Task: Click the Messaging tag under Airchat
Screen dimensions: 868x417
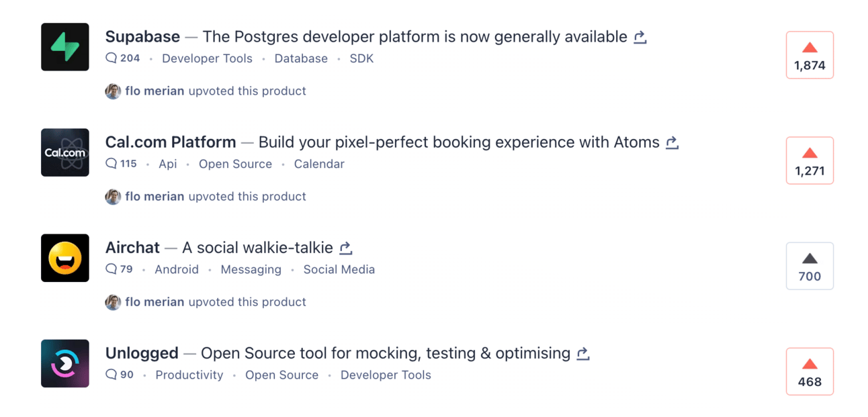Action: click(x=251, y=269)
